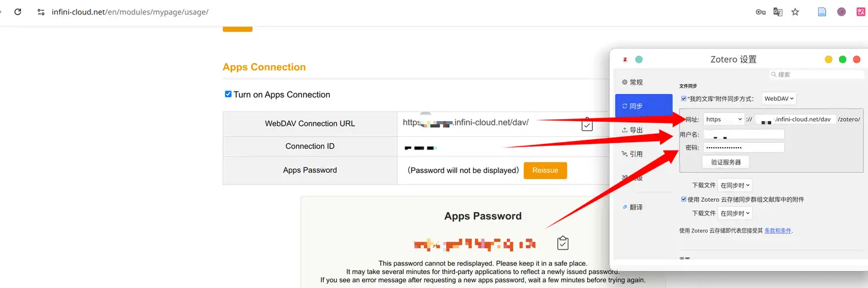Copy the WebDAV Connection URL via clipboard icon
Viewport: 868px width, 288px height.
coord(587,124)
